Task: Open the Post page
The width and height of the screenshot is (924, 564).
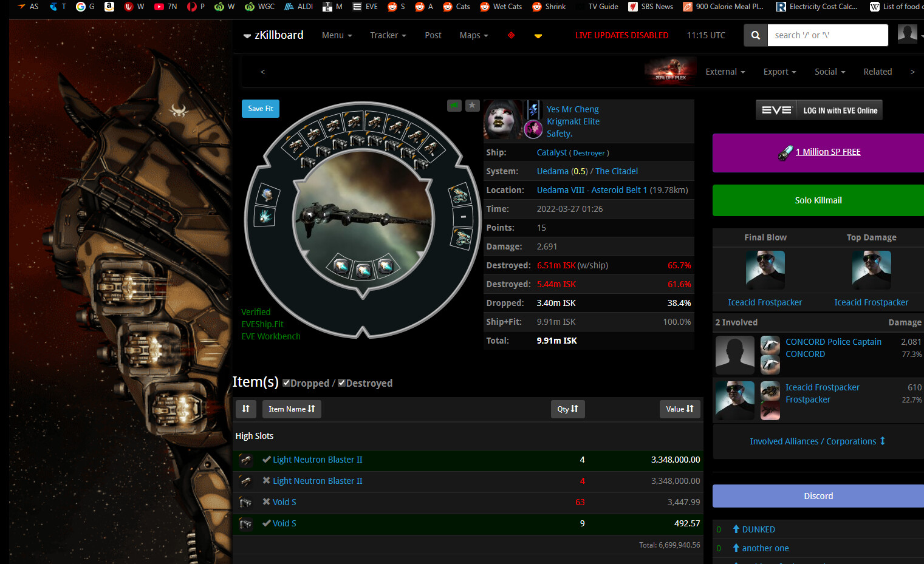Action: pos(433,35)
